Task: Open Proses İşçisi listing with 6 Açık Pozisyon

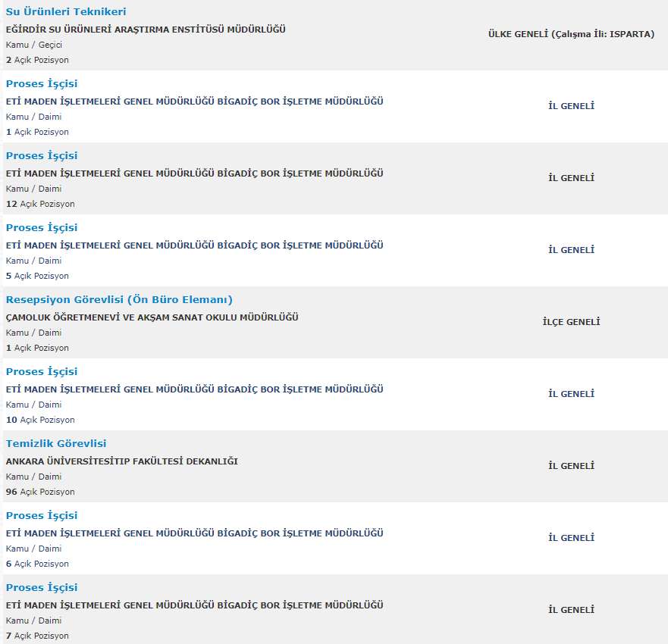Action: (42, 515)
